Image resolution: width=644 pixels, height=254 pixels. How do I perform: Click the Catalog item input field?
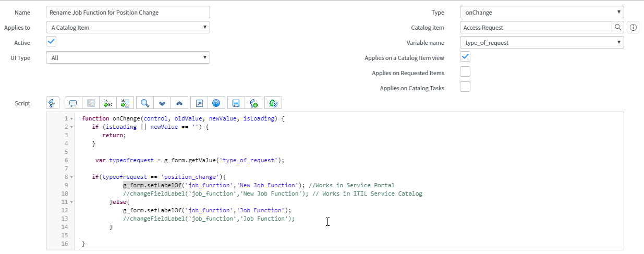[536, 27]
